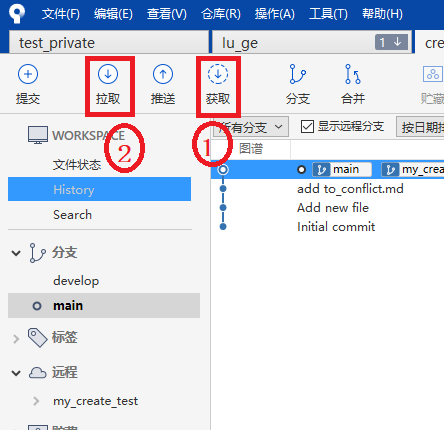Select commit 'add to_conflict.md'
444x430 pixels.
pos(350,189)
